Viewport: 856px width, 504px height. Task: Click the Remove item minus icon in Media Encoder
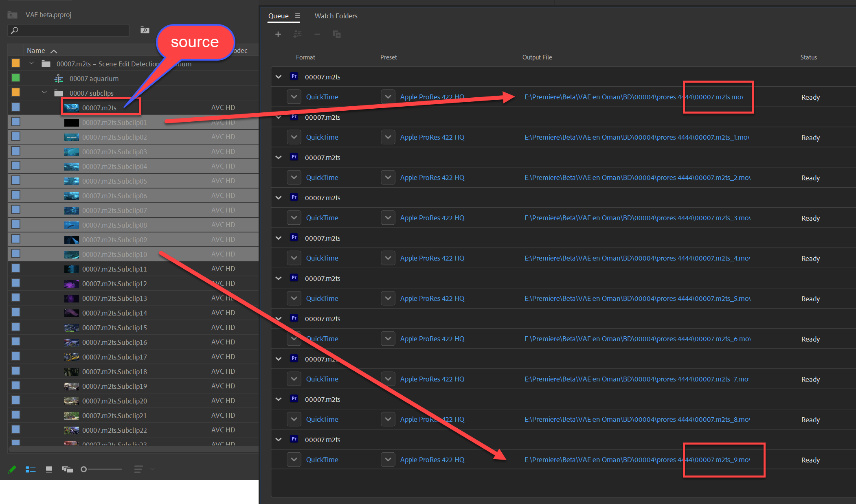[317, 34]
